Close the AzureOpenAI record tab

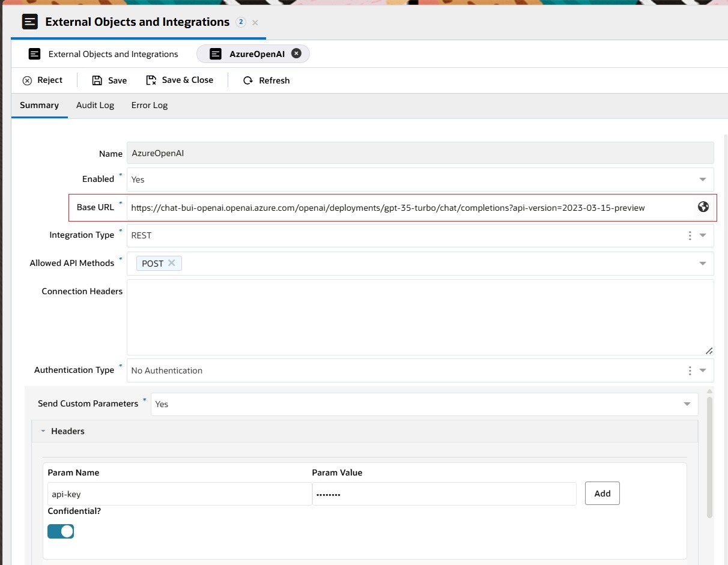click(296, 53)
